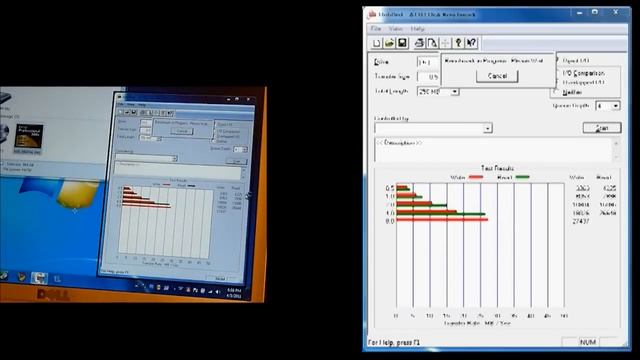Click the green Read legend swatch
640x360 pixels.
pyautogui.click(x=522, y=177)
